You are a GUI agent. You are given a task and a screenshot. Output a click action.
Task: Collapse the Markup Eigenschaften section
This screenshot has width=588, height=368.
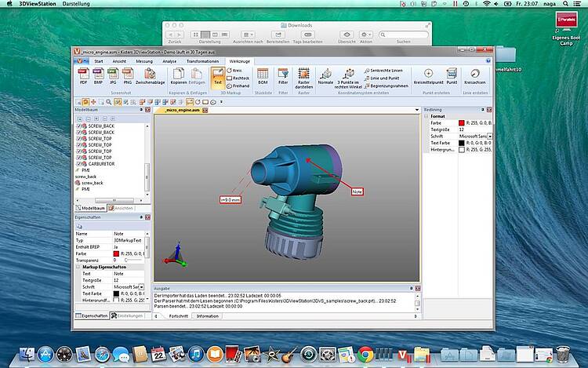click(78, 268)
